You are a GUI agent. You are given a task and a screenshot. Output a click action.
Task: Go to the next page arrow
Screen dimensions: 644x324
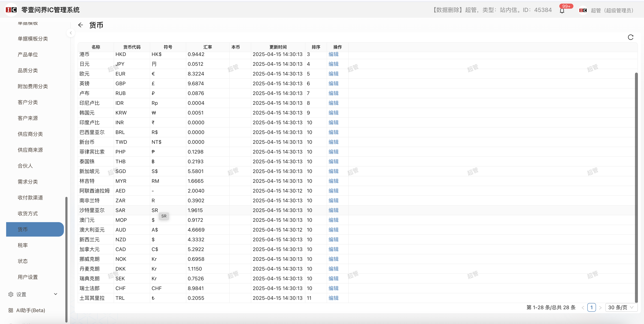coord(600,308)
